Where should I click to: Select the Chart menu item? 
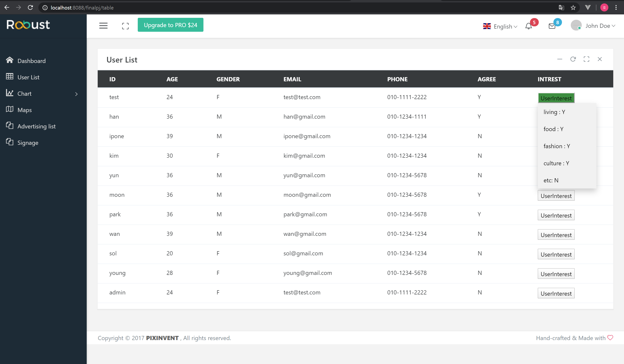[24, 94]
